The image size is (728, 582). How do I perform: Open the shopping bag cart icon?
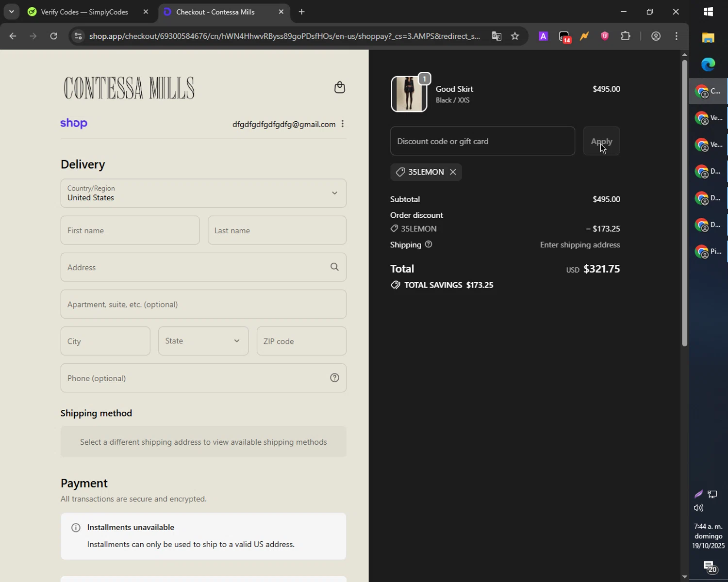pyautogui.click(x=340, y=87)
